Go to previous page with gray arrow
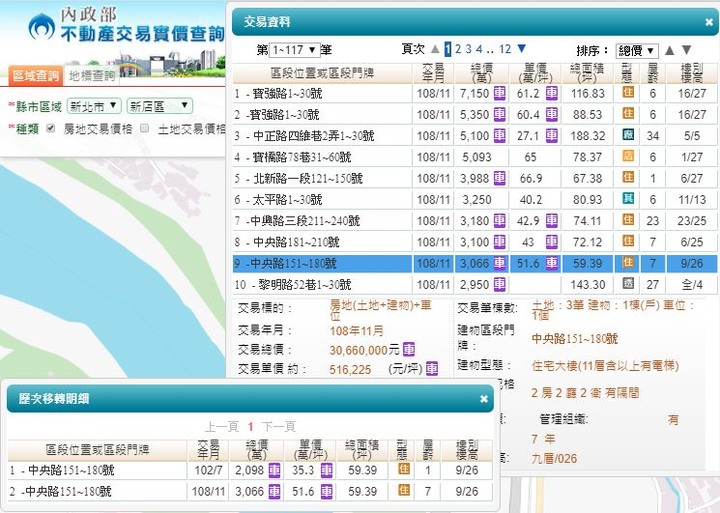720x513 pixels. point(435,49)
